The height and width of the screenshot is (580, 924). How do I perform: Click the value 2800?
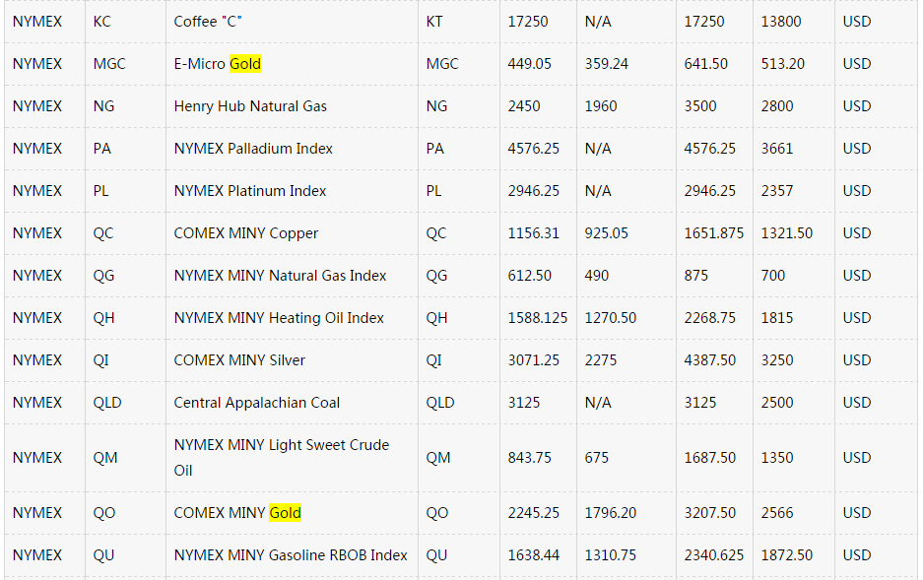(776, 106)
